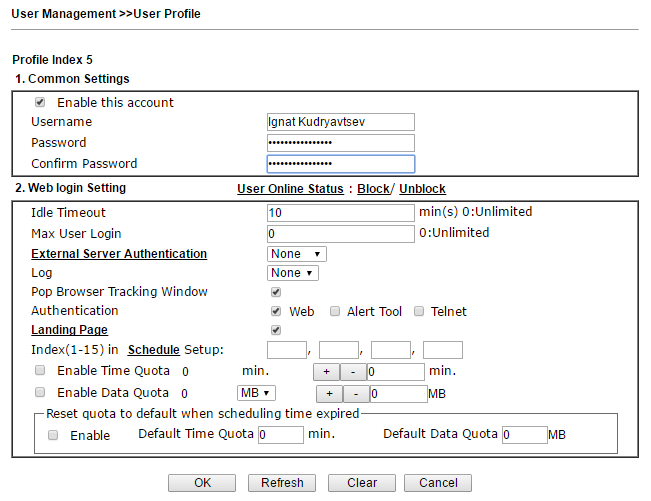Click the OK button
This screenshot has width=651, height=501.
[202, 483]
